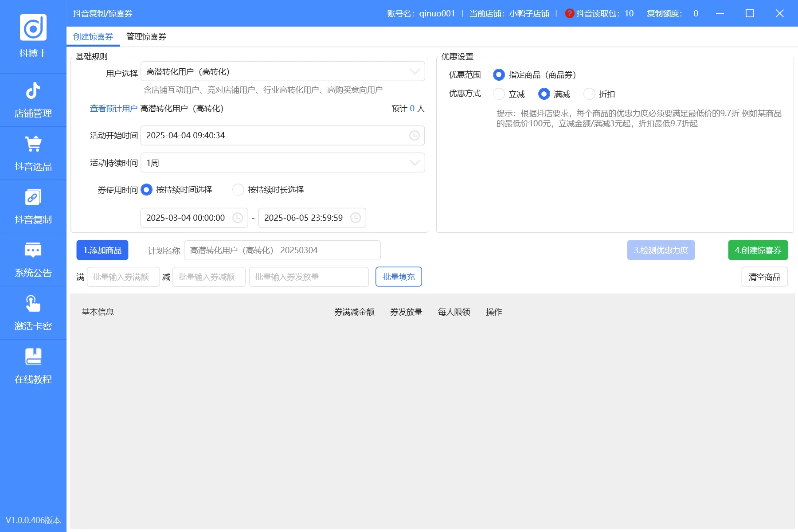The height and width of the screenshot is (532, 798).
Task: Click the 券满减金额 column header
Action: 354,312
